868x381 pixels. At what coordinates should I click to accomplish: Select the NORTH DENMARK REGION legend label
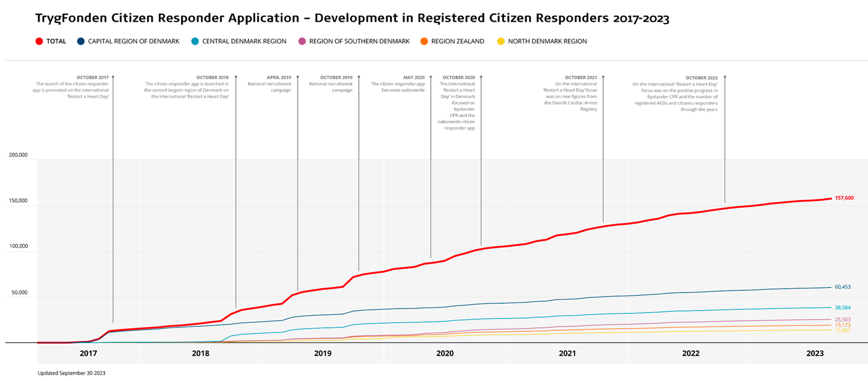pos(547,42)
